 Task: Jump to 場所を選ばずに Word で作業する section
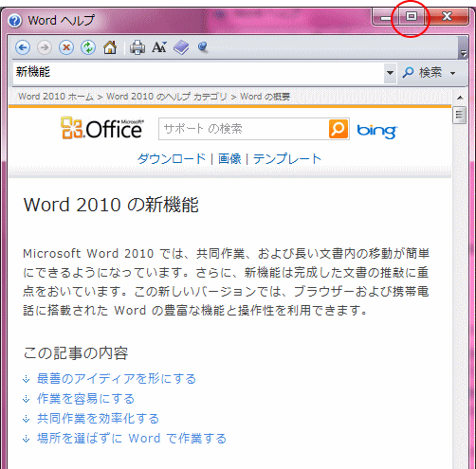[x=132, y=439]
